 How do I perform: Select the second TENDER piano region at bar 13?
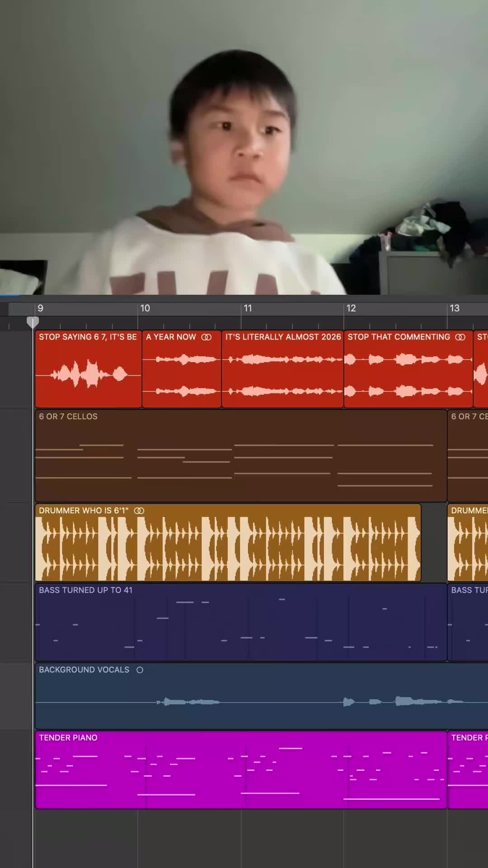click(468, 770)
